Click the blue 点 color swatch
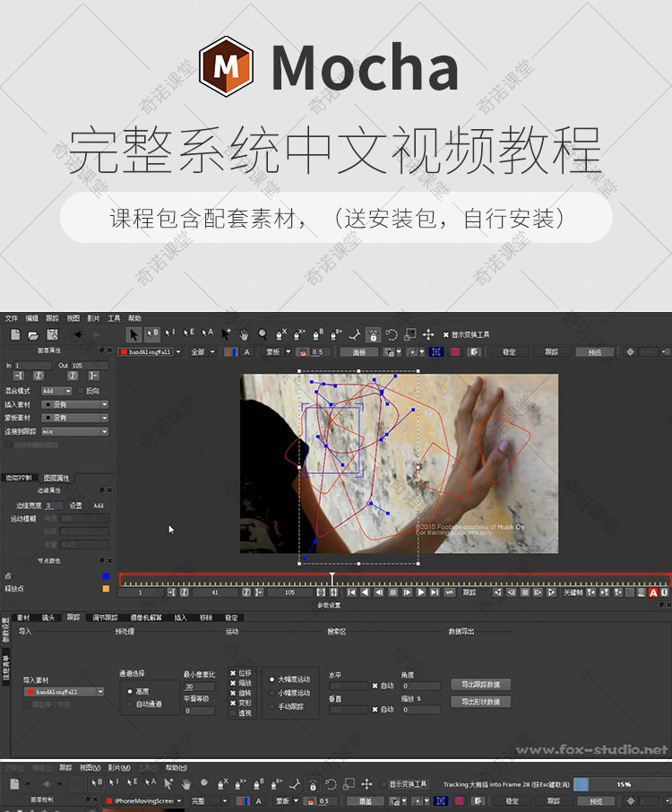Viewport: 672px width, 812px height. 106,576
